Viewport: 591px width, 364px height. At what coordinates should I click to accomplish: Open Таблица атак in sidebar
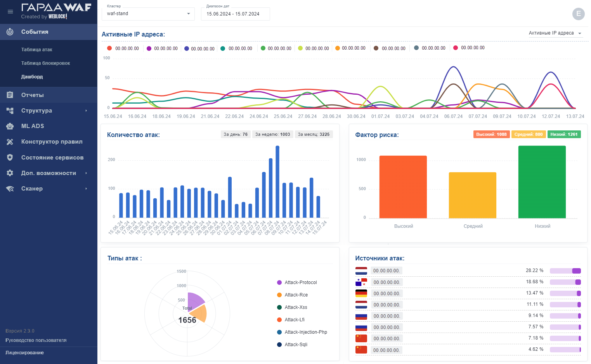[36, 50]
